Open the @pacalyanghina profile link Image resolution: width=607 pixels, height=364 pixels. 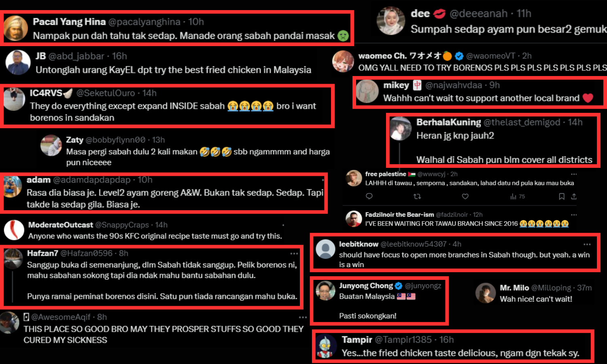144,22
